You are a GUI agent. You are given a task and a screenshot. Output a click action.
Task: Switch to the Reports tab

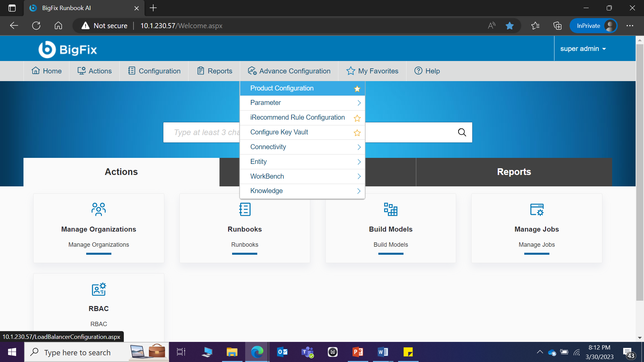coord(514,172)
